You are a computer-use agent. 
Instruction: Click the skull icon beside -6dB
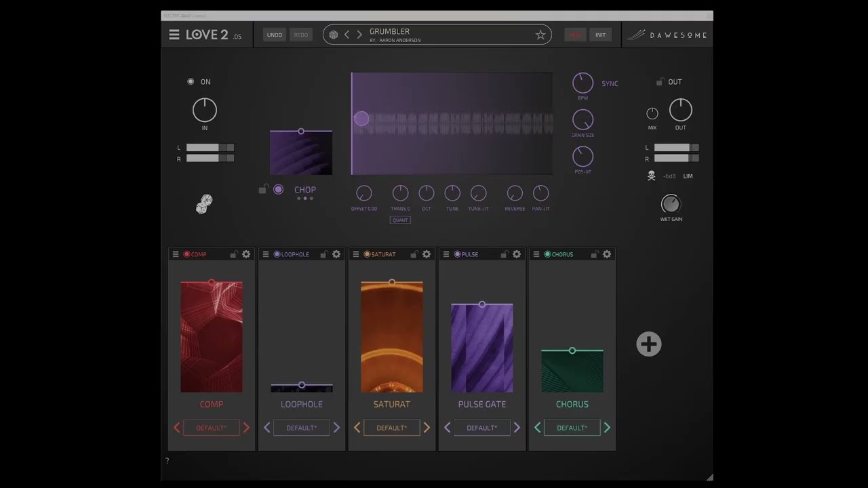point(651,176)
